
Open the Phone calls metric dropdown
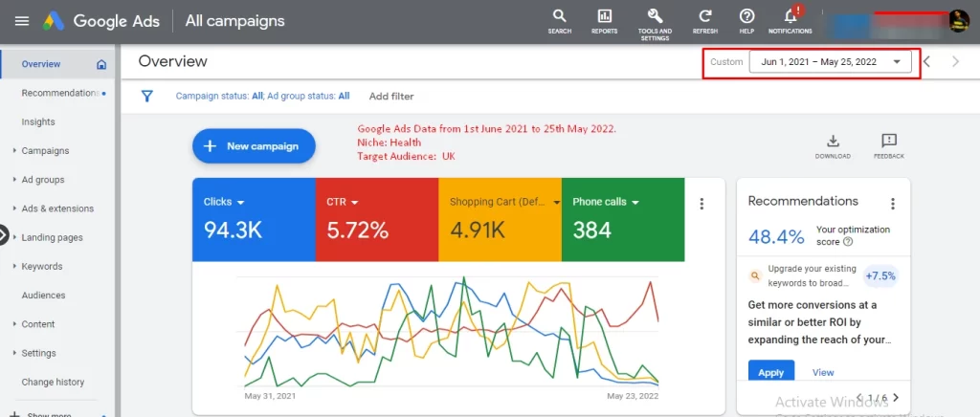coord(606,202)
